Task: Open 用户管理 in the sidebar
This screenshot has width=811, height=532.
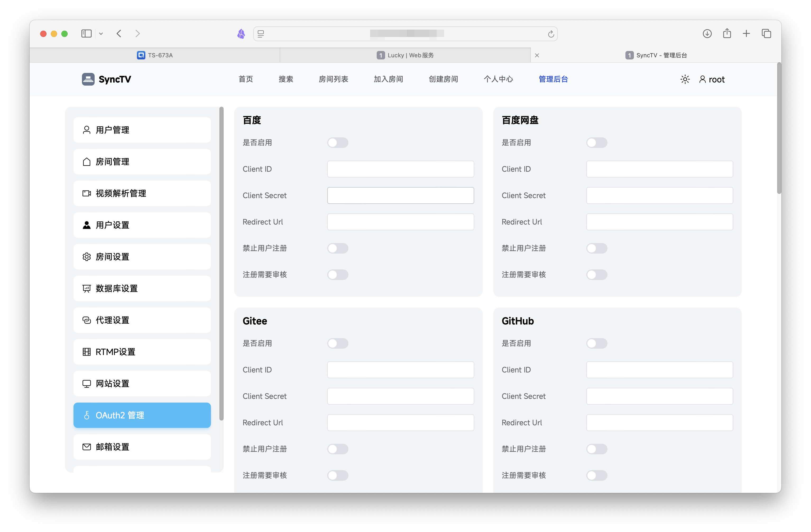Action: pyautogui.click(x=142, y=130)
